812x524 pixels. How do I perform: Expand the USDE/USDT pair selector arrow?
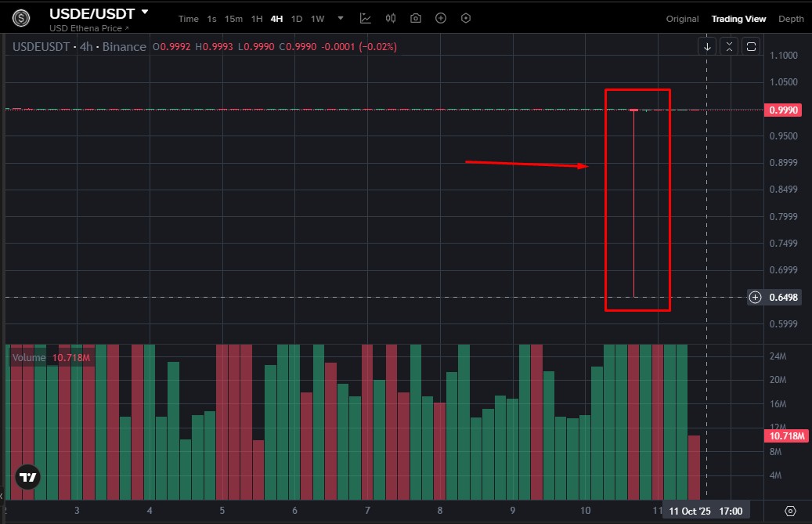[x=145, y=13]
